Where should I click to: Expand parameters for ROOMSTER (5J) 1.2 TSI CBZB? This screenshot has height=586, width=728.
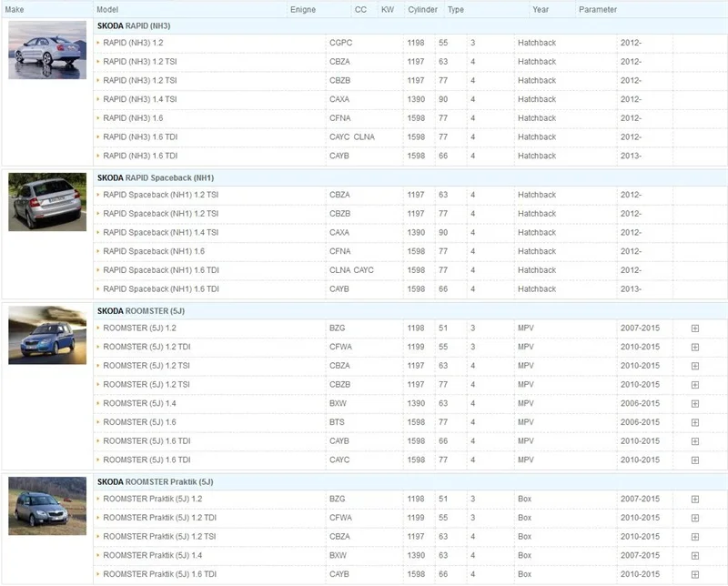tap(694, 385)
